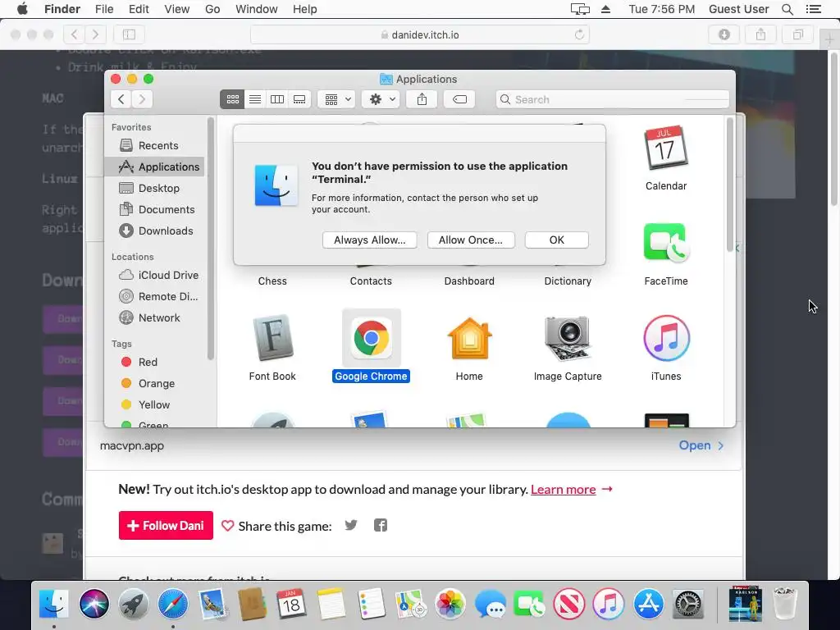This screenshot has height=630, width=840.
Task: Click the Safari address bar danidev.itch.io
Action: pyautogui.click(x=420, y=34)
